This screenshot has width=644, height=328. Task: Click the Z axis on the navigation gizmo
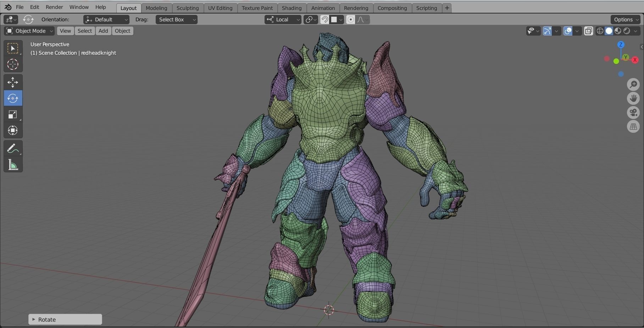pyautogui.click(x=621, y=44)
